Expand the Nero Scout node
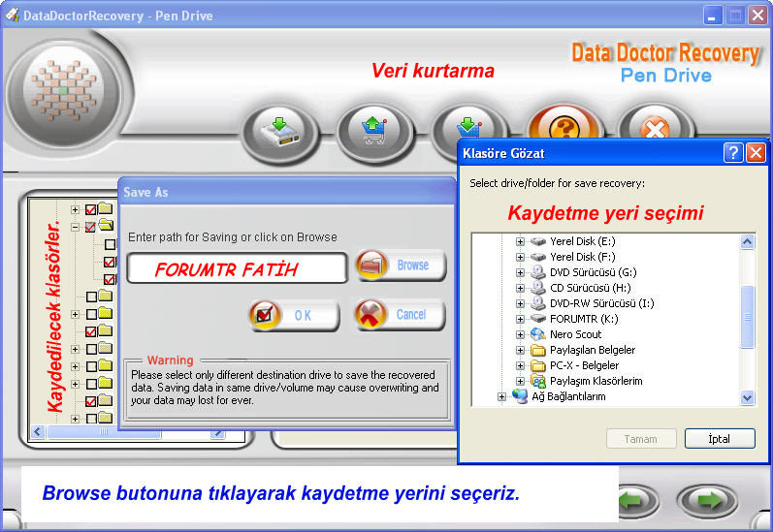Screen dimensions: 773x532 click(x=520, y=334)
